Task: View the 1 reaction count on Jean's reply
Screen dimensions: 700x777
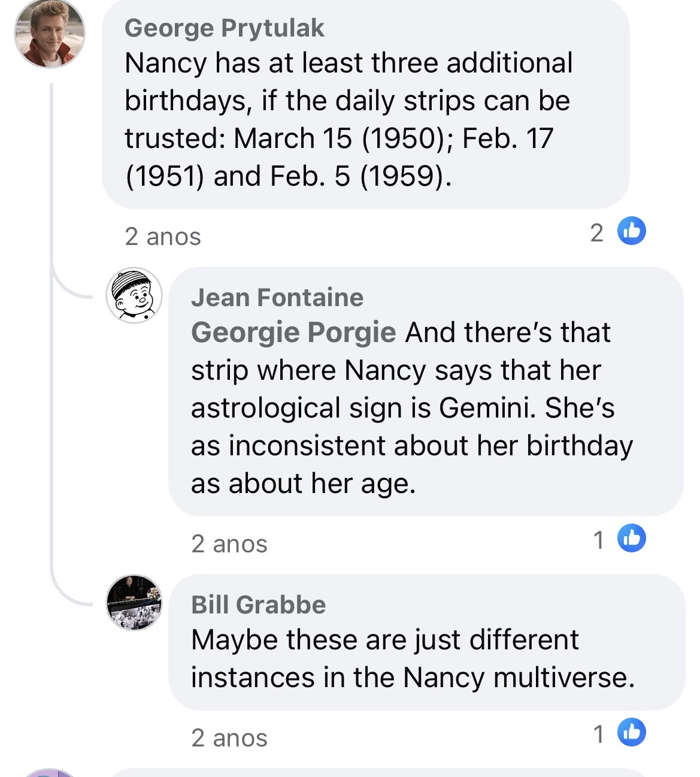Action: (598, 540)
